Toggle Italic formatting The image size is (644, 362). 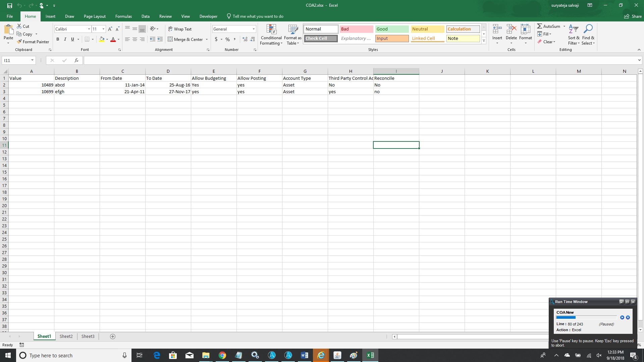65,40
